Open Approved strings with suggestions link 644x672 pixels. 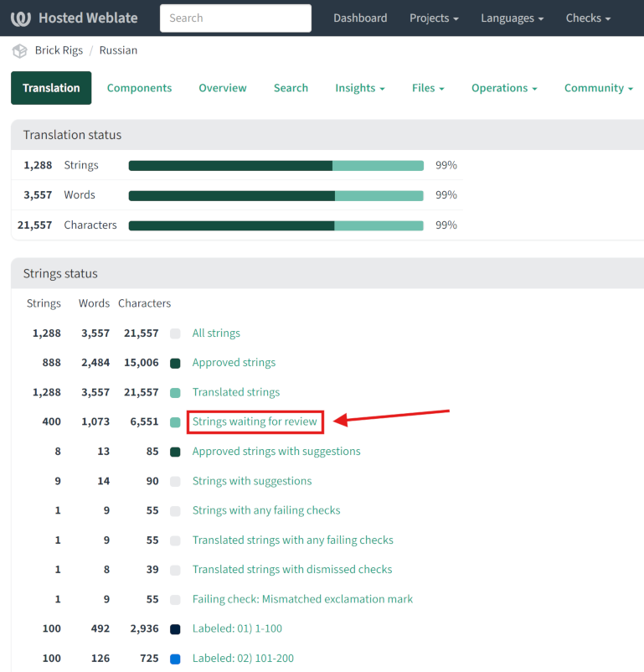[x=276, y=452]
